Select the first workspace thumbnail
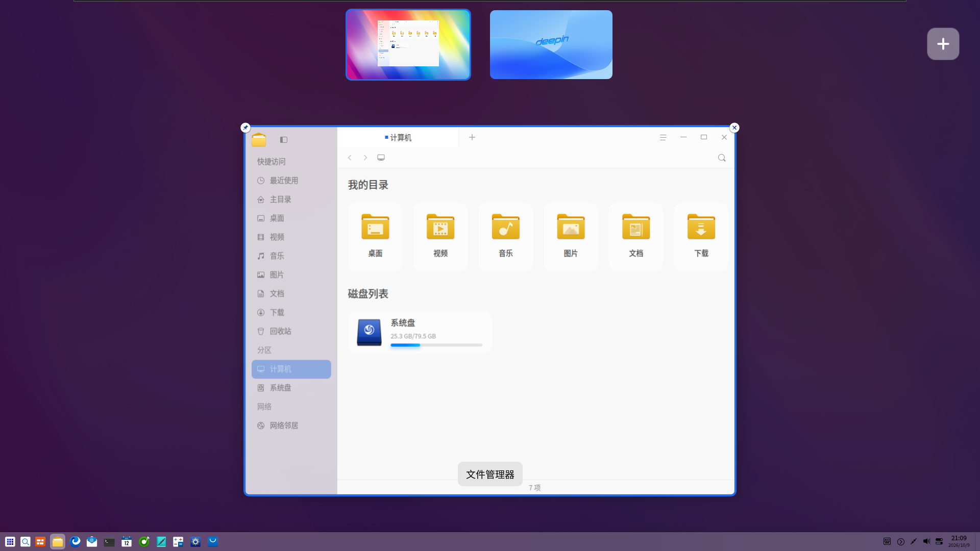Viewport: 980px width, 551px height. pos(408,45)
